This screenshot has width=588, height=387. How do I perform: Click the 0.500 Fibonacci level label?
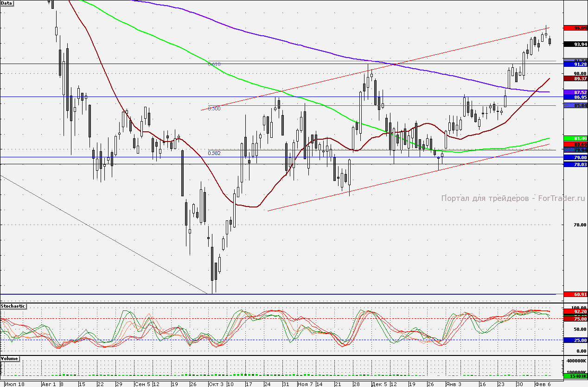point(214,108)
